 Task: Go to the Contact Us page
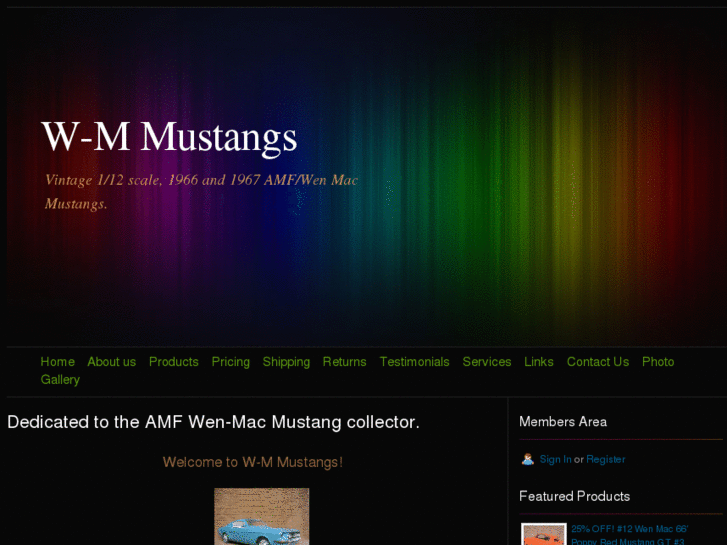[598, 362]
